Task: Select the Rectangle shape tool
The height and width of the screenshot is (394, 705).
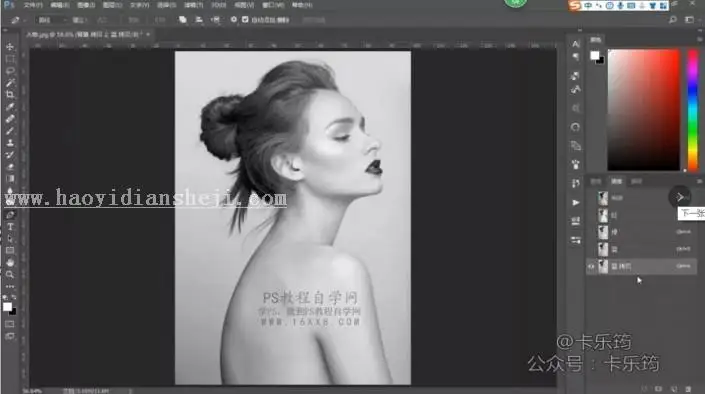Action: click(x=10, y=251)
